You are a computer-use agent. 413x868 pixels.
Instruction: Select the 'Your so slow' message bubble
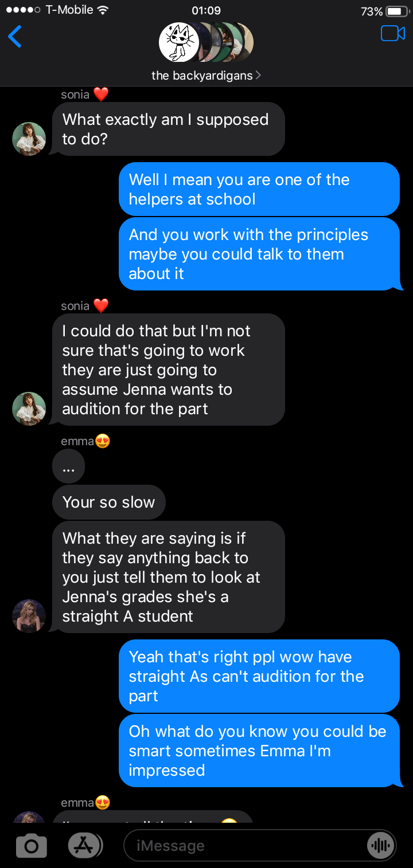108,502
